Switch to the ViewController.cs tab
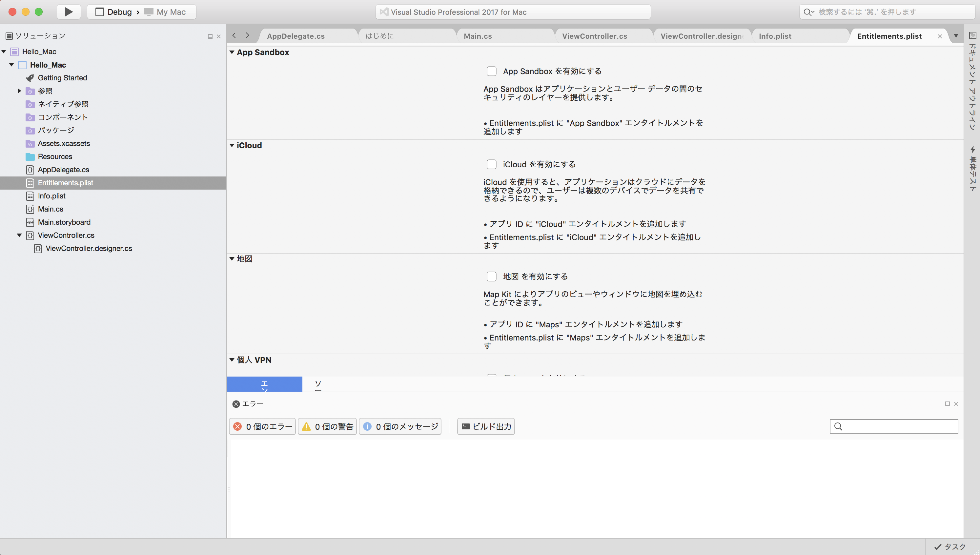 click(x=594, y=36)
